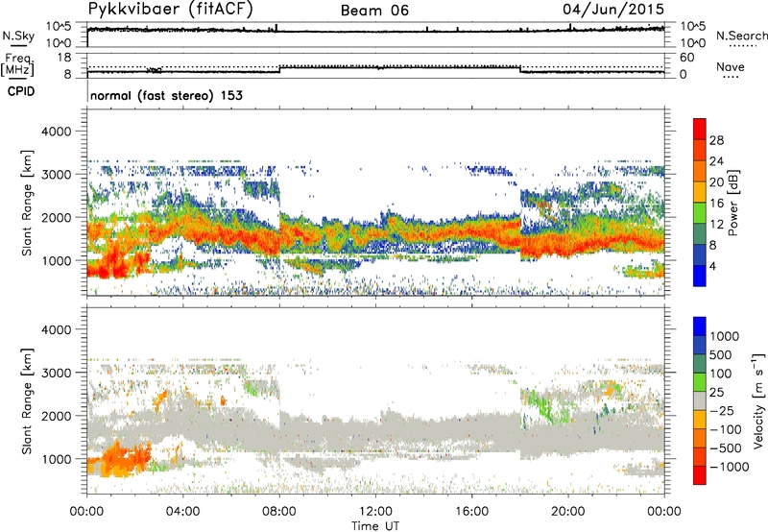The height and width of the screenshot is (532, 768).
Task: Click the 'CPID' label
Action: [21, 91]
